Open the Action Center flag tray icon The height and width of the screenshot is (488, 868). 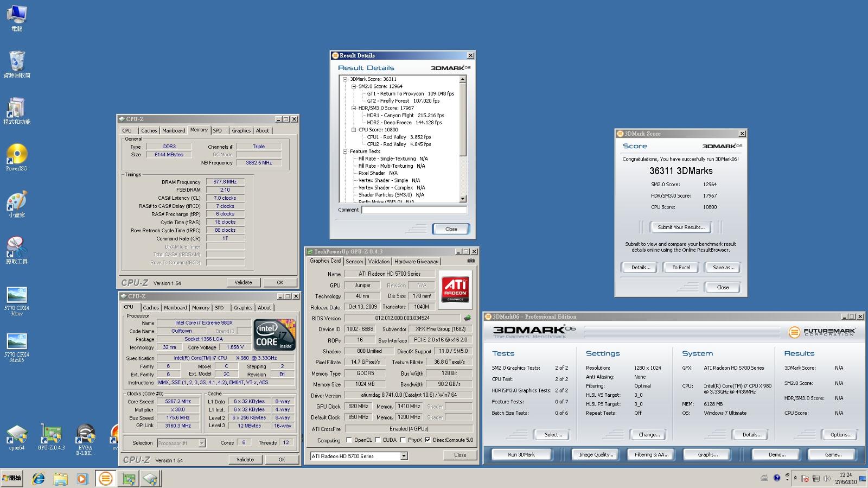[x=805, y=479]
